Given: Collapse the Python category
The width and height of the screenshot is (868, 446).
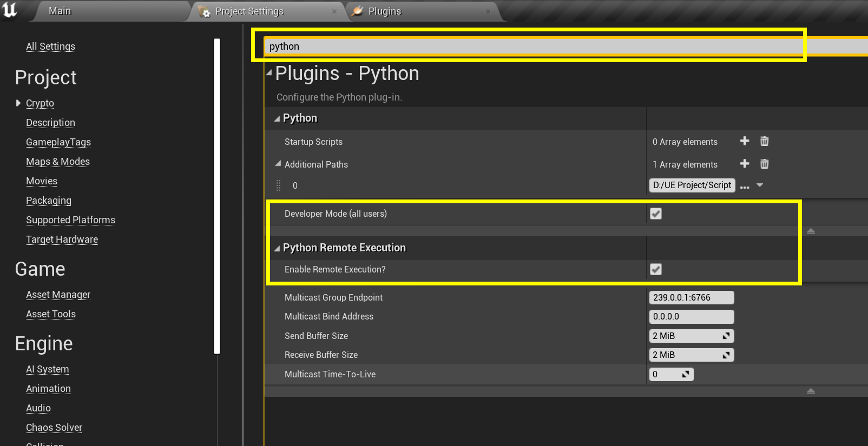Looking at the screenshot, I should (x=277, y=118).
